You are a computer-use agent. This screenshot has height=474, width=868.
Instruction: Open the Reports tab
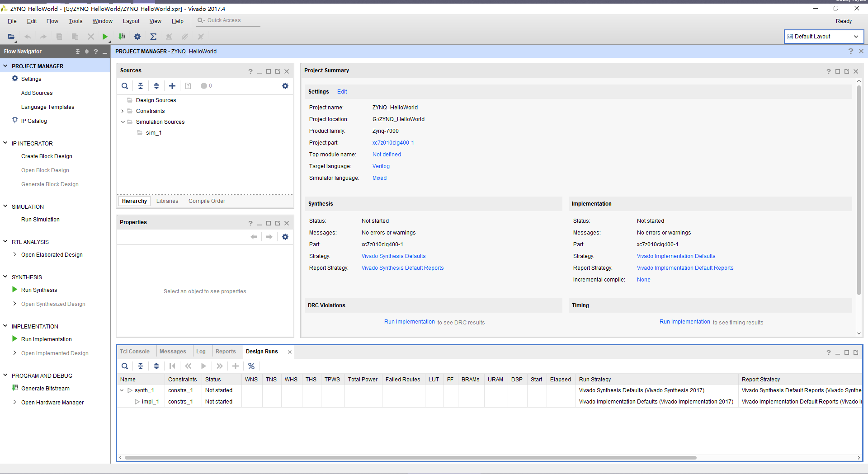pos(226,352)
